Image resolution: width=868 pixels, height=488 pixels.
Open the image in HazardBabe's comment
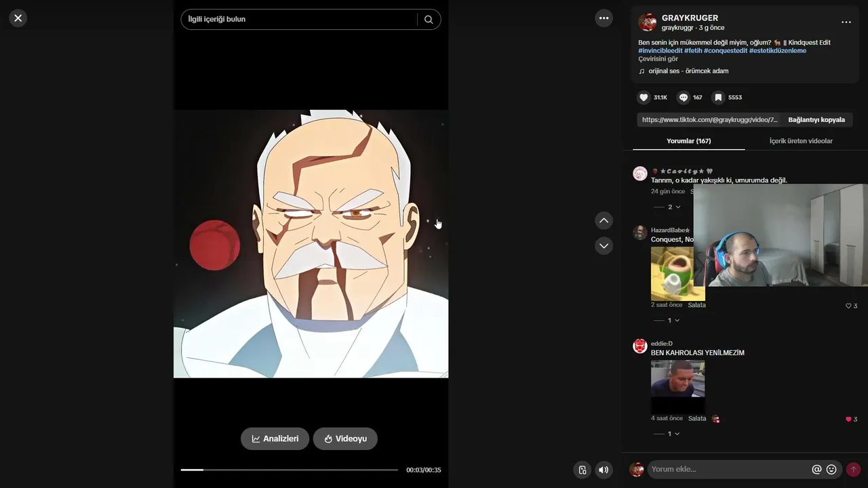point(678,274)
